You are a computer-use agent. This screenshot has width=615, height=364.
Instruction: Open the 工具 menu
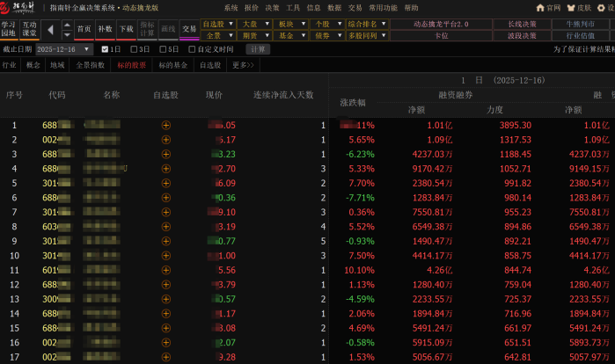pyautogui.click(x=293, y=8)
